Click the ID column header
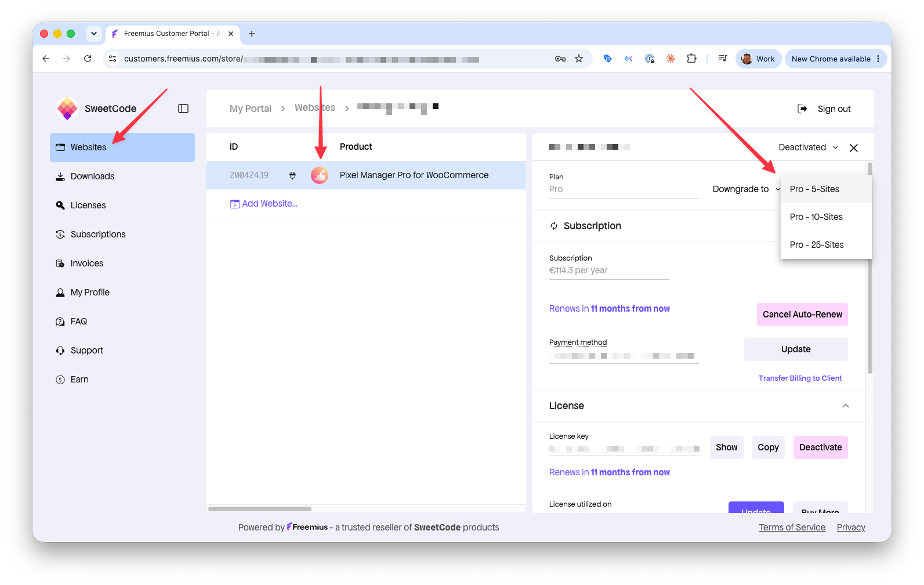 [234, 147]
